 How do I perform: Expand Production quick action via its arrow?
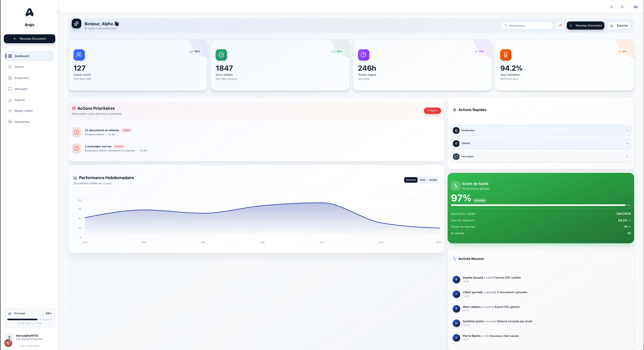pos(627,130)
